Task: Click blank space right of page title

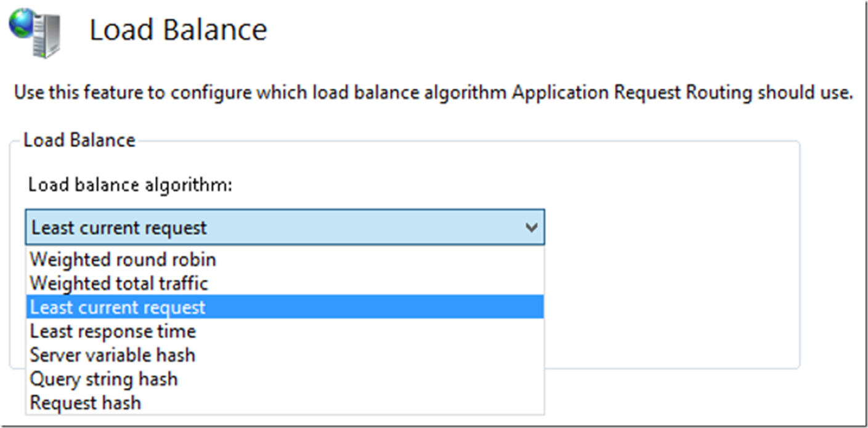Action: (x=554, y=30)
